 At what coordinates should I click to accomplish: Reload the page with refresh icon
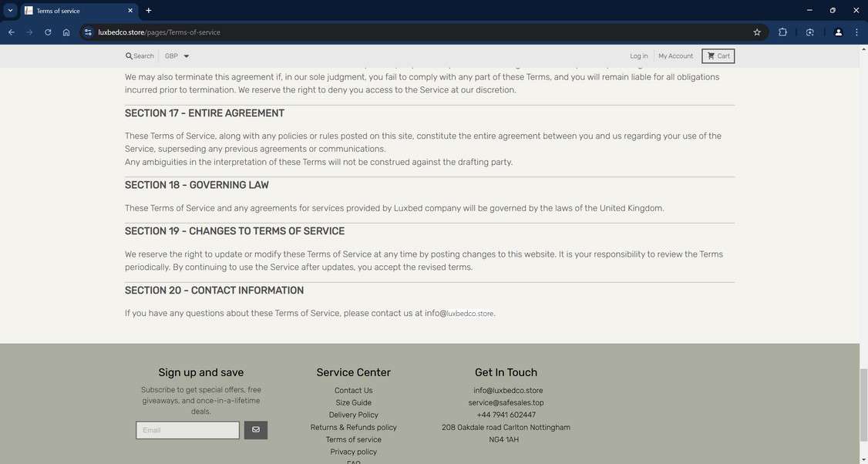[x=48, y=32]
